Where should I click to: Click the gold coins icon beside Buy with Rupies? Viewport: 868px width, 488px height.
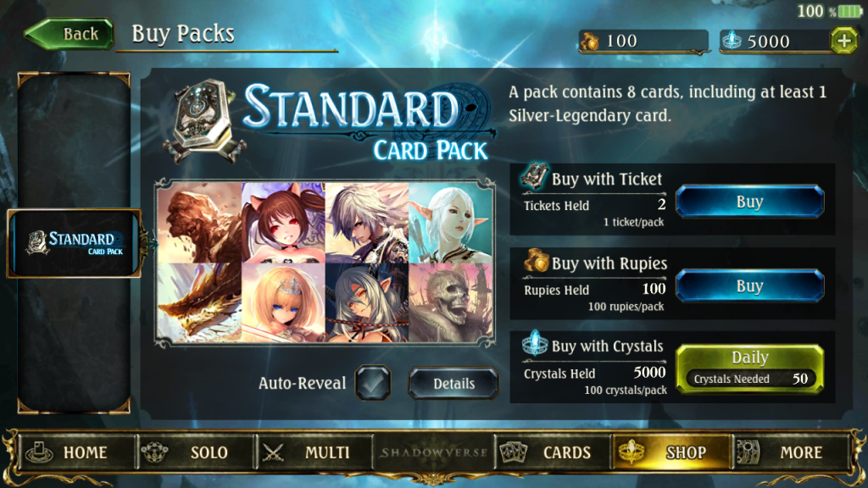536,261
